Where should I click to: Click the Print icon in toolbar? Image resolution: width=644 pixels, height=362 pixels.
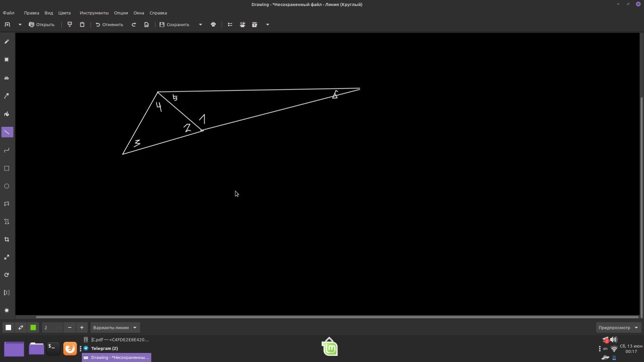pyautogui.click(x=213, y=24)
